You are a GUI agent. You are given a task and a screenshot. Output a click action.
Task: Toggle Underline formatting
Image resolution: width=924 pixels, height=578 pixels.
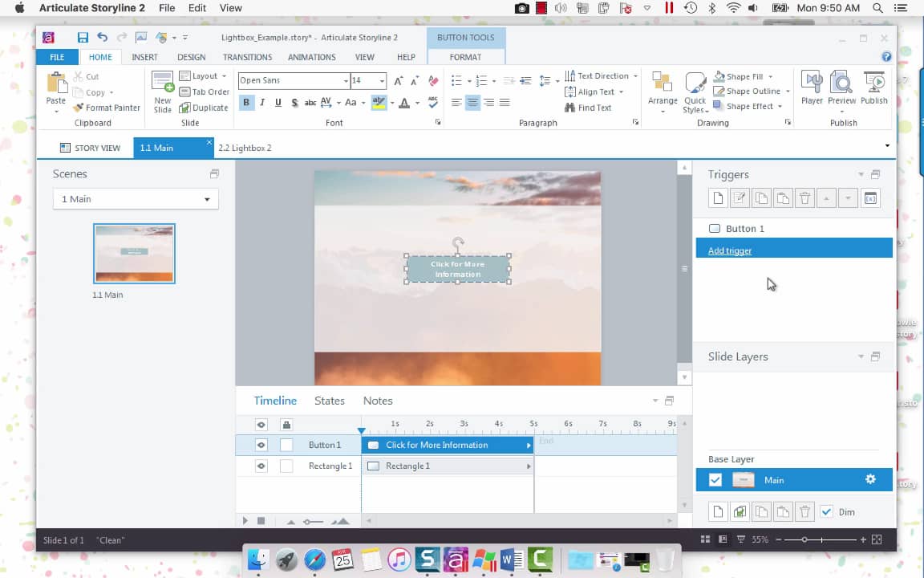click(x=278, y=102)
